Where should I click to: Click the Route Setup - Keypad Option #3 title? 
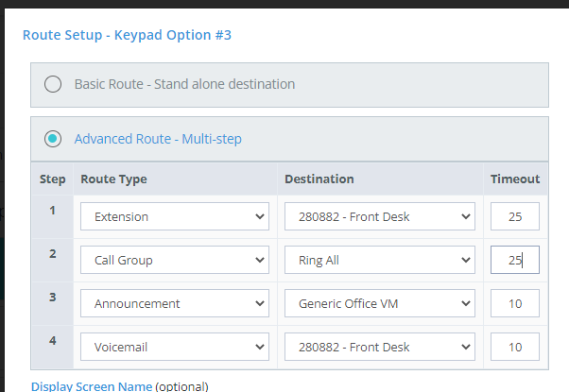coord(127,35)
